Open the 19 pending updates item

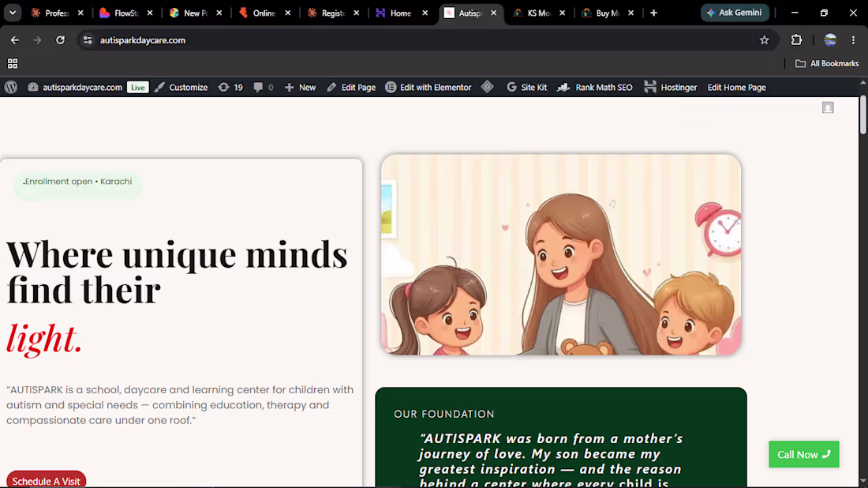[x=230, y=87]
